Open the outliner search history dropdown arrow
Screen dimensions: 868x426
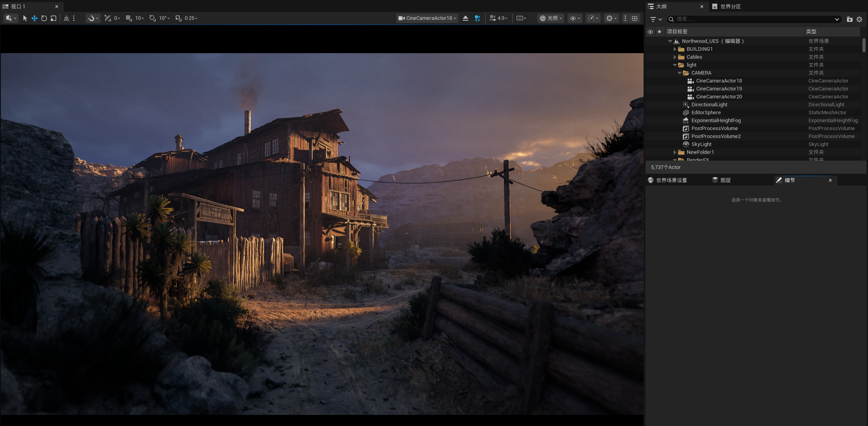coord(837,19)
